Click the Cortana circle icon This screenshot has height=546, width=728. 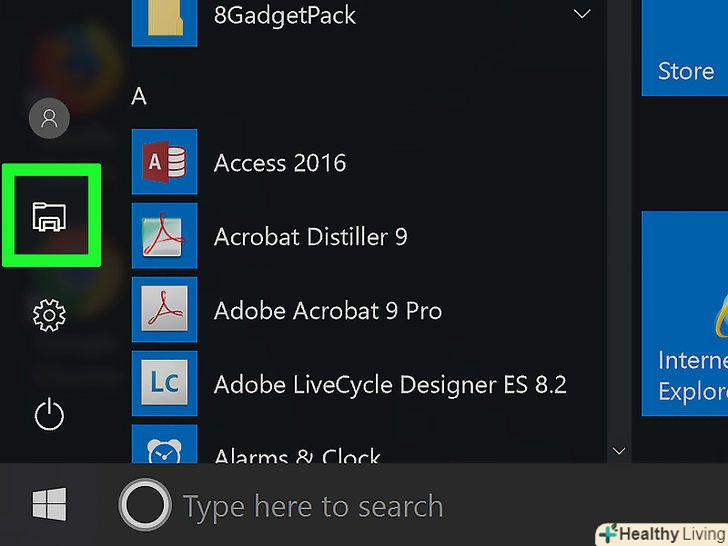point(145,506)
